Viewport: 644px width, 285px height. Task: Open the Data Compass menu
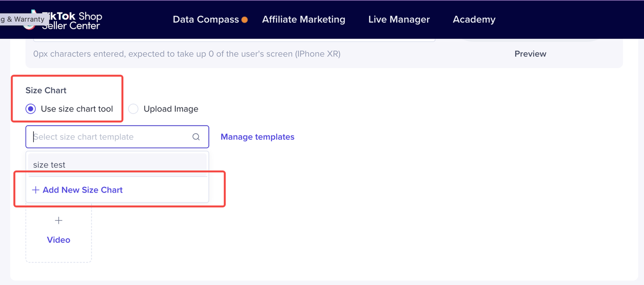(x=206, y=20)
